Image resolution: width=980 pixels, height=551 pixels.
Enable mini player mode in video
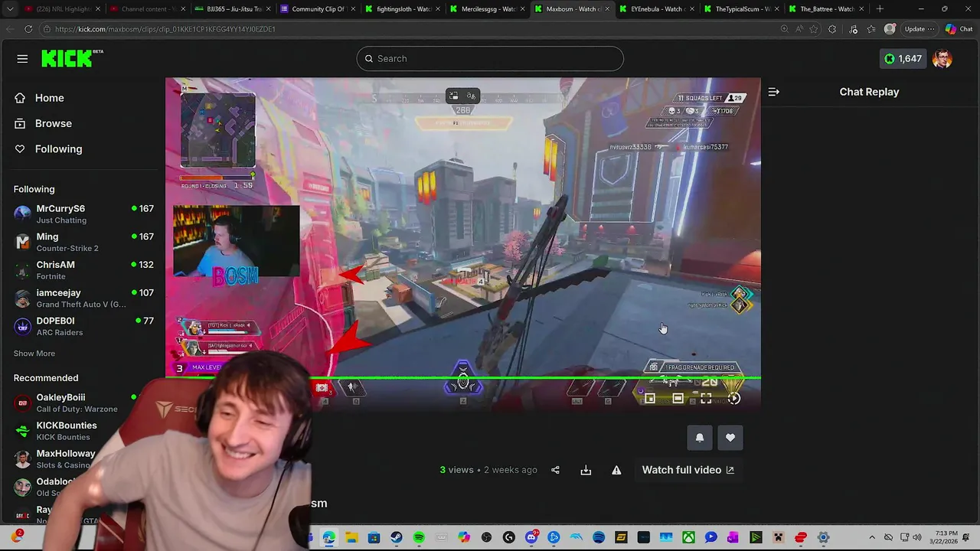tap(650, 398)
